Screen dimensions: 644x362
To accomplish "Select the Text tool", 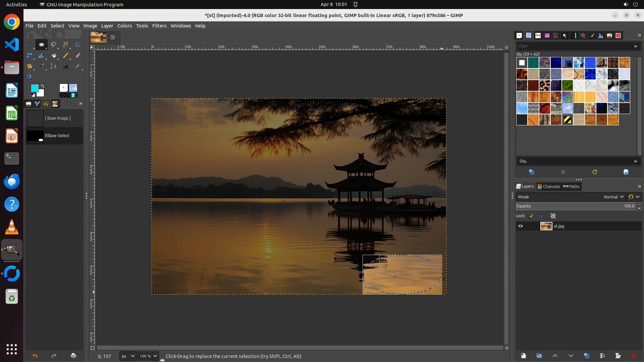I will (x=66, y=66).
